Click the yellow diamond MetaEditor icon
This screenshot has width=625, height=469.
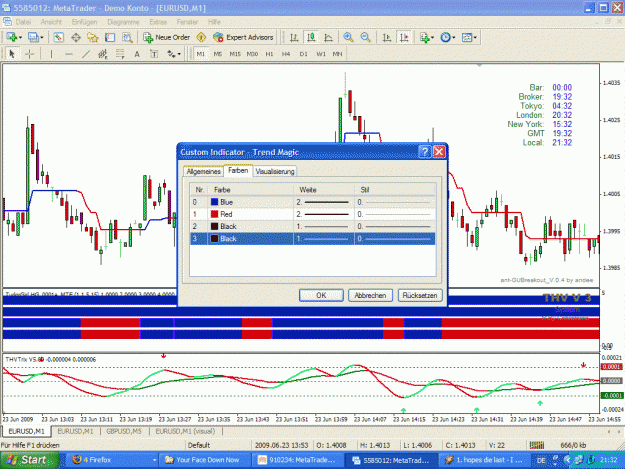[201, 37]
